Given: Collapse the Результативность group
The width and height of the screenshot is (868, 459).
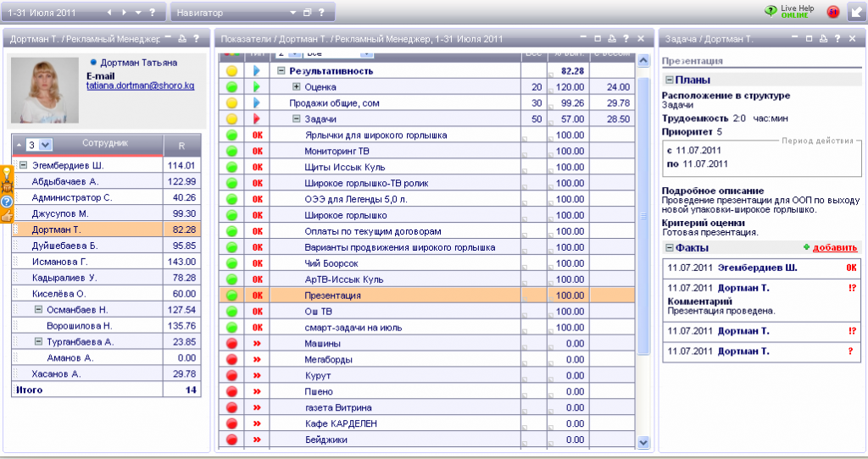Looking at the screenshot, I should 281,71.
